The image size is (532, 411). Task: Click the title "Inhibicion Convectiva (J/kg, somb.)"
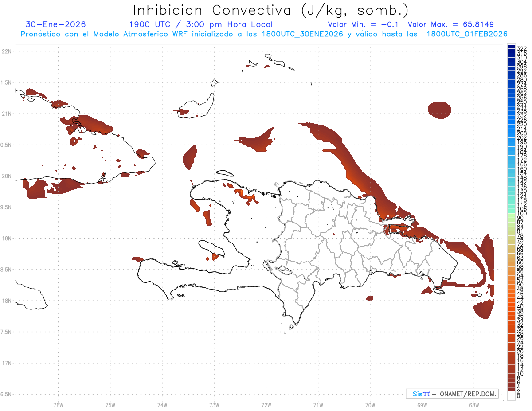[x=271, y=11]
